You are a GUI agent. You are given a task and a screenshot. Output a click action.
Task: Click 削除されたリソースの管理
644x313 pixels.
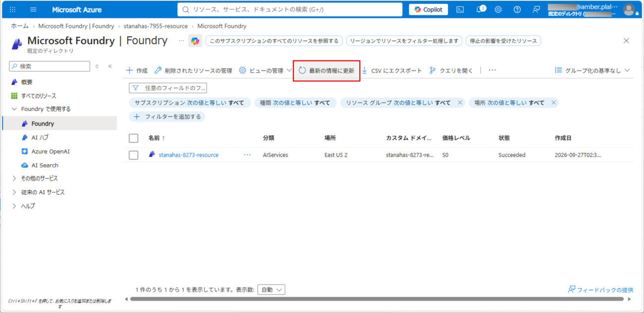click(x=193, y=70)
